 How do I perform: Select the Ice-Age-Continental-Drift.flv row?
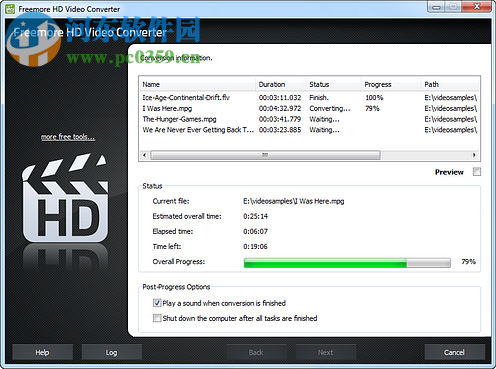coord(309,98)
